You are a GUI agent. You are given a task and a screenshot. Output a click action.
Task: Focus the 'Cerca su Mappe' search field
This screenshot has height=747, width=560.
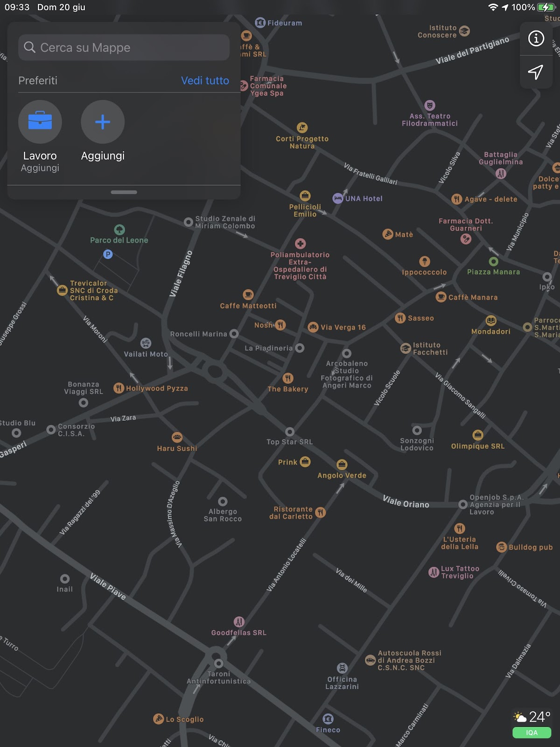pos(124,47)
